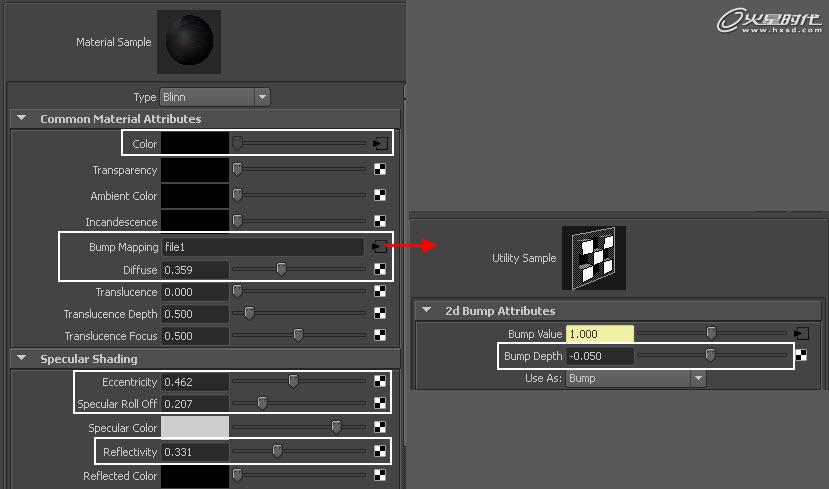This screenshot has width=829, height=489.
Task: Click the Color black swatch
Action: tap(195, 143)
